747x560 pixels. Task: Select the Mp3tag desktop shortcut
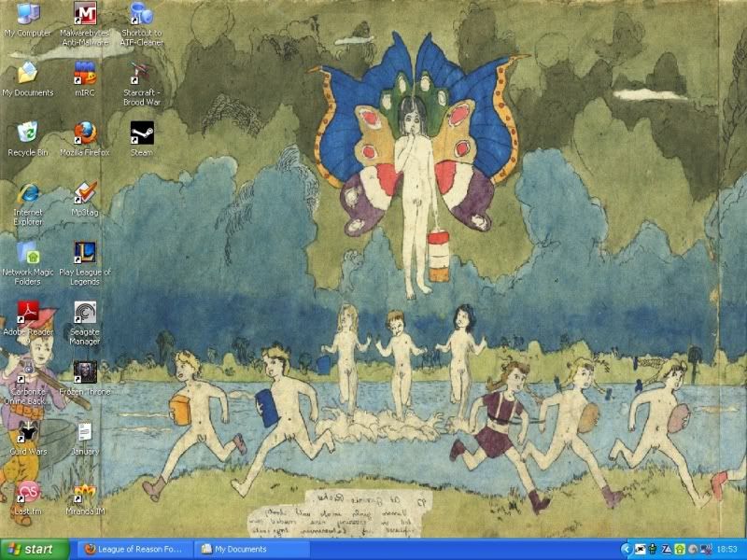[85, 199]
